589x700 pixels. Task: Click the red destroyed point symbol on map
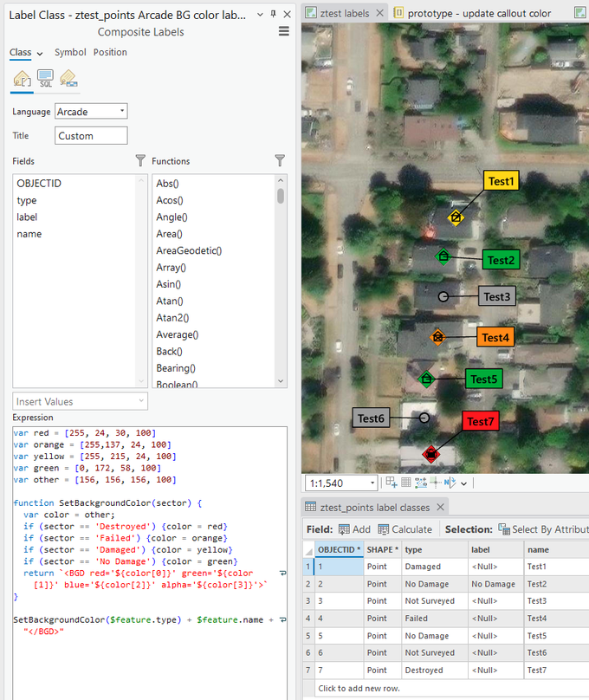[431, 455]
